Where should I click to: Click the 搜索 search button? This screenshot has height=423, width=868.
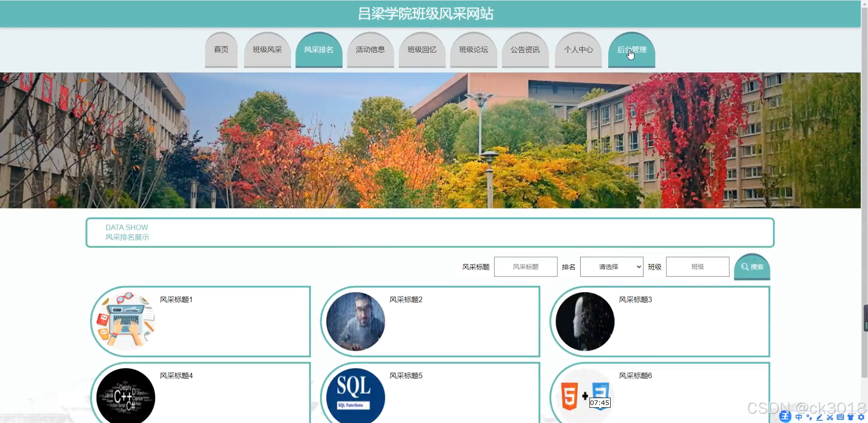point(752,267)
